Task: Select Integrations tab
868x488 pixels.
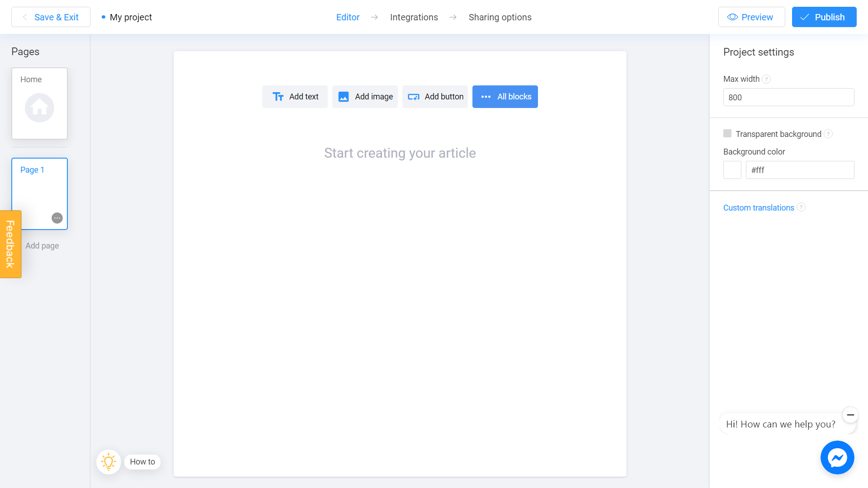Action: point(414,17)
